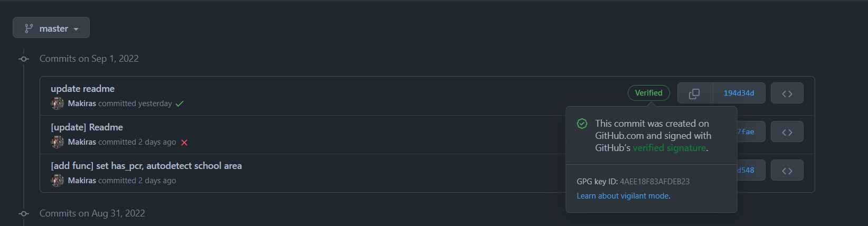Screen dimensions: 868x226
Task: Click the Makiras avatar on "update readme" commit
Action: (57, 103)
